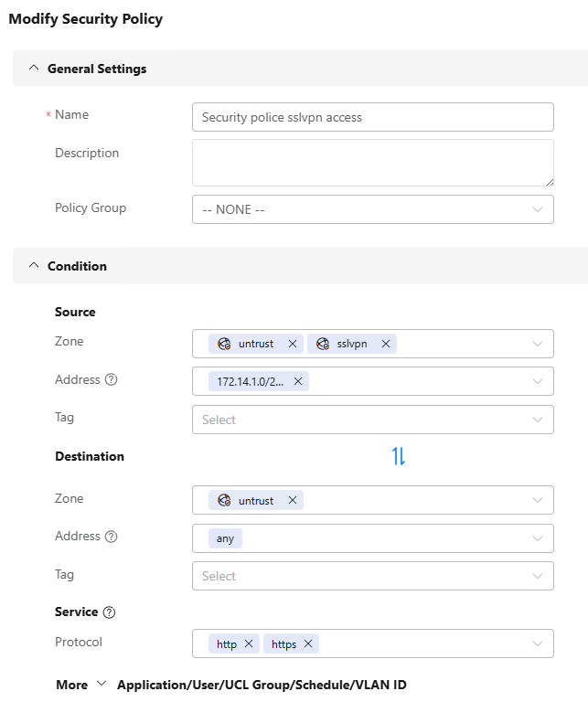Open the Destination Address dropdown arrow
The width and height of the screenshot is (588, 702).
537,538
